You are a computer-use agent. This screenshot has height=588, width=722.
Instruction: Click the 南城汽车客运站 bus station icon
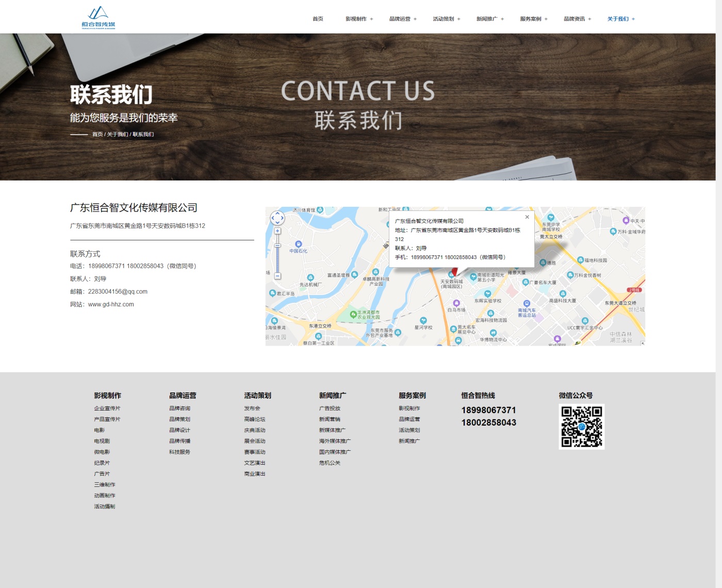527,304
